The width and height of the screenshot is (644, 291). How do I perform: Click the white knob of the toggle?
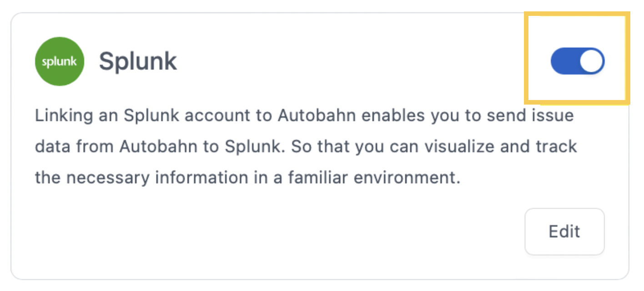coord(591,61)
